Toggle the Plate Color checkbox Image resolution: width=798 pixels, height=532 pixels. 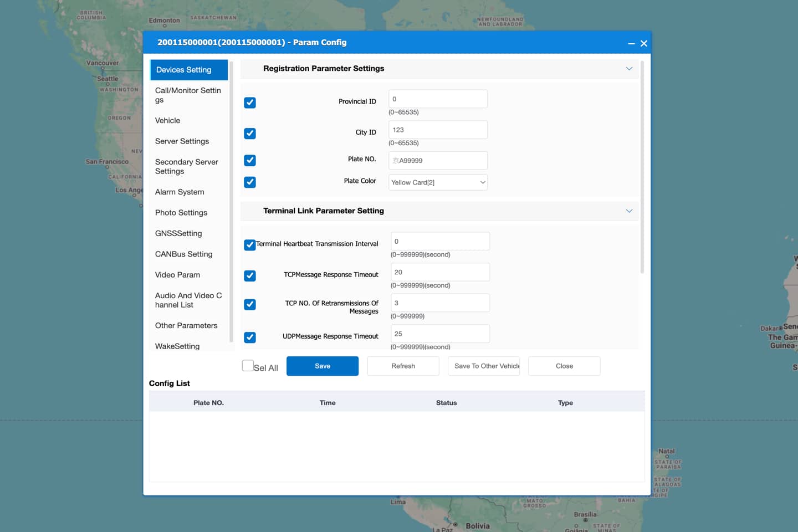coord(250,182)
